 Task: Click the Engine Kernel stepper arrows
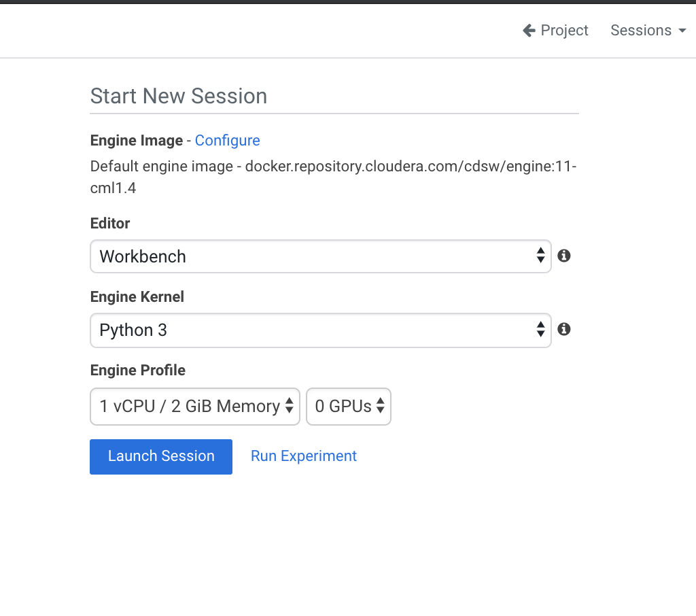[541, 330]
